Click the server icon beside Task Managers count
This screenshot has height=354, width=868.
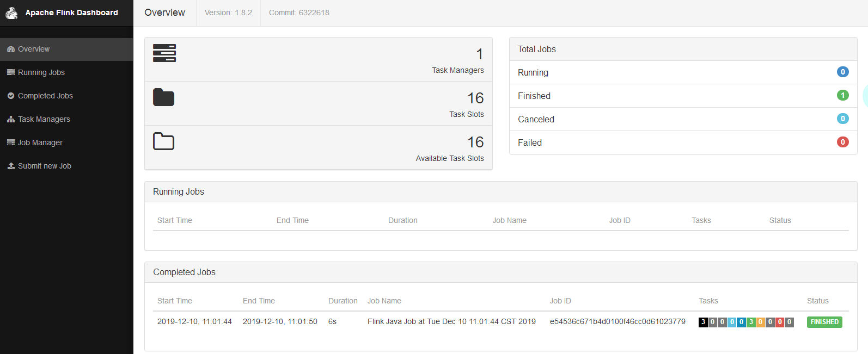[x=164, y=53]
